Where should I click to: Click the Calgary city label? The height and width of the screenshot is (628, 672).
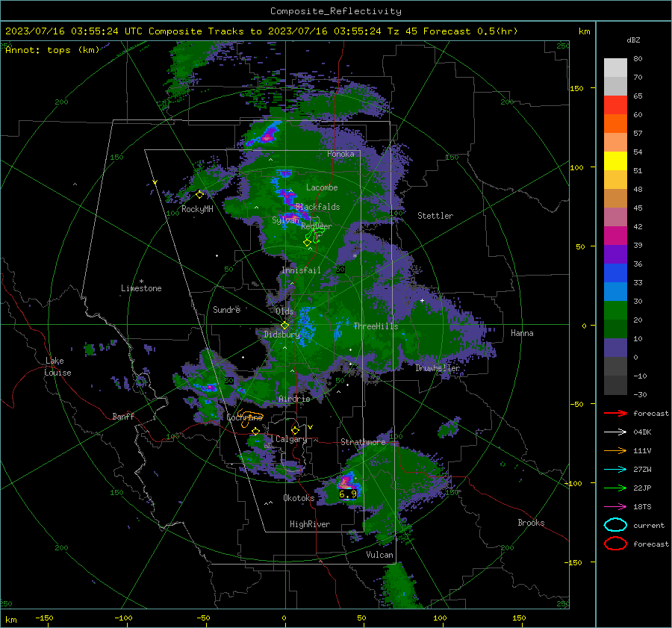291,439
